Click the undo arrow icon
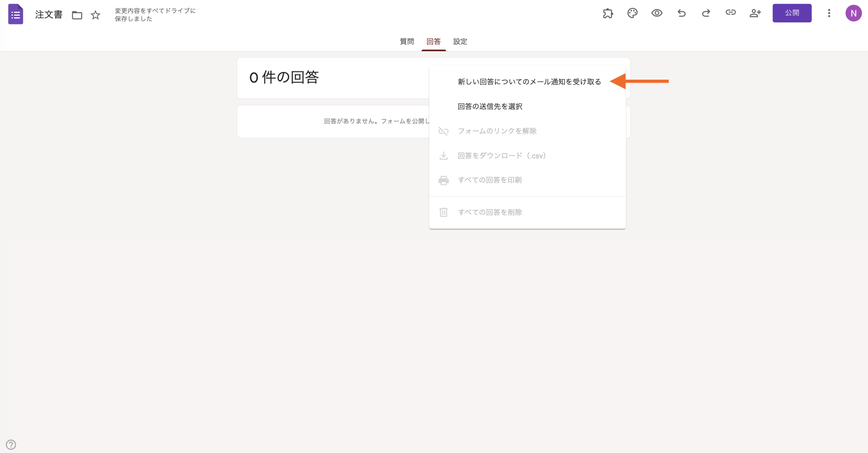Image resolution: width=868 pixels, height=453 pixels. 682,13
